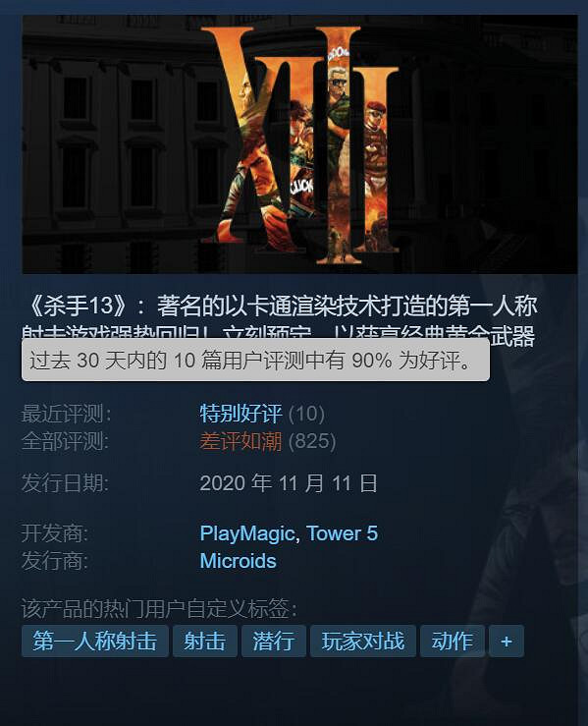
Task: Click the 全部评测 label
Action: tap(65, 441)
